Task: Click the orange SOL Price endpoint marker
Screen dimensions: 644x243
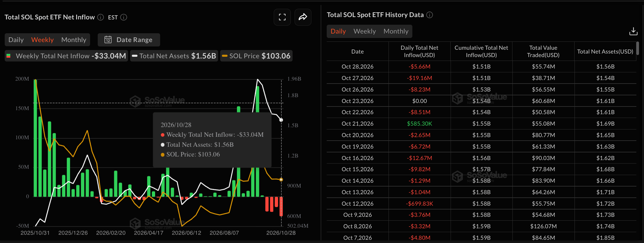Action: coord(281,180)
